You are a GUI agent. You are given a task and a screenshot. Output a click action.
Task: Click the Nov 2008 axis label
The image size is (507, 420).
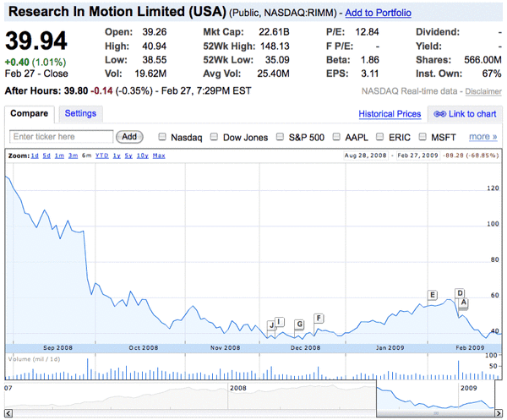click(225, 348)
